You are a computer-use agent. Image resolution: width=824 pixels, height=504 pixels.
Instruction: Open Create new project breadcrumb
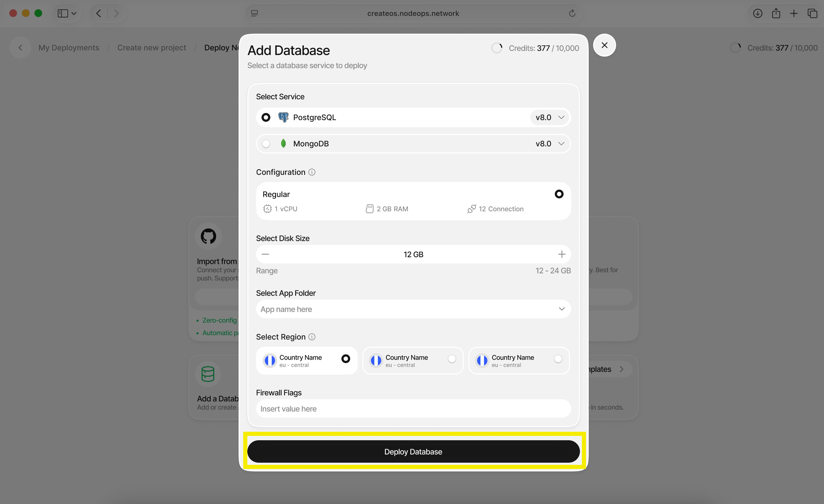click(152, 48)
